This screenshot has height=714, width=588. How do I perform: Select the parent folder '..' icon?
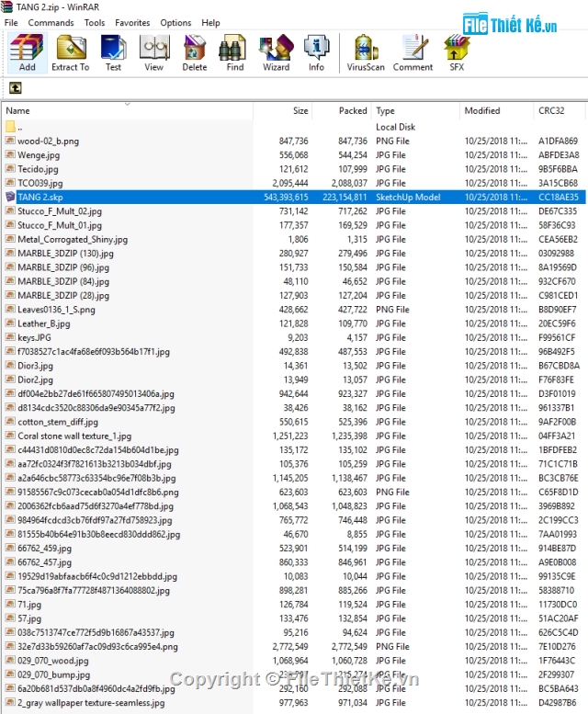10,127
